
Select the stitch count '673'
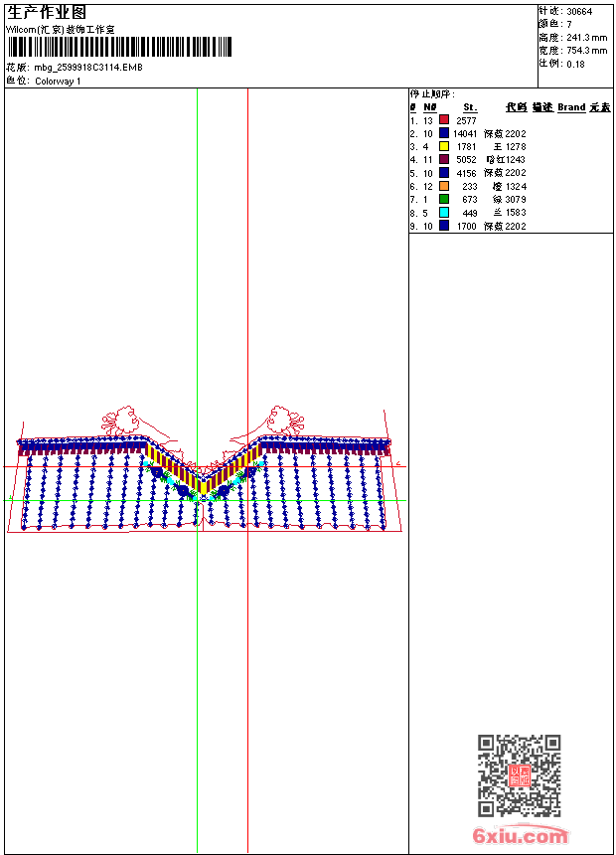click(x=469, y=200)
